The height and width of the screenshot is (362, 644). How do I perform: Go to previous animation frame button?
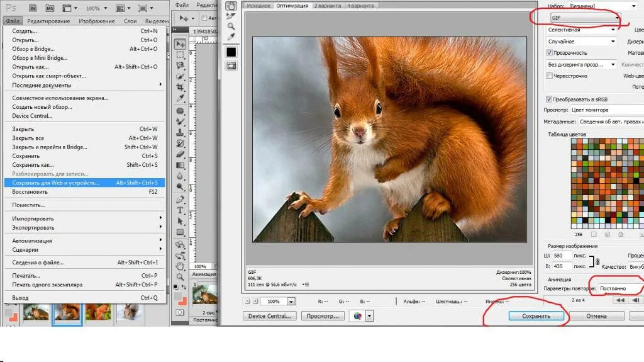(636, 300)
